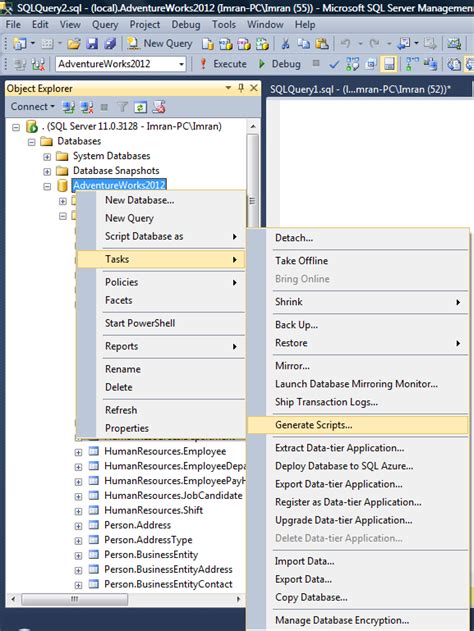Open the Connect dropdown in Object Explorer
This screenshot has width=474, height=631.
[x=33, y=107]
